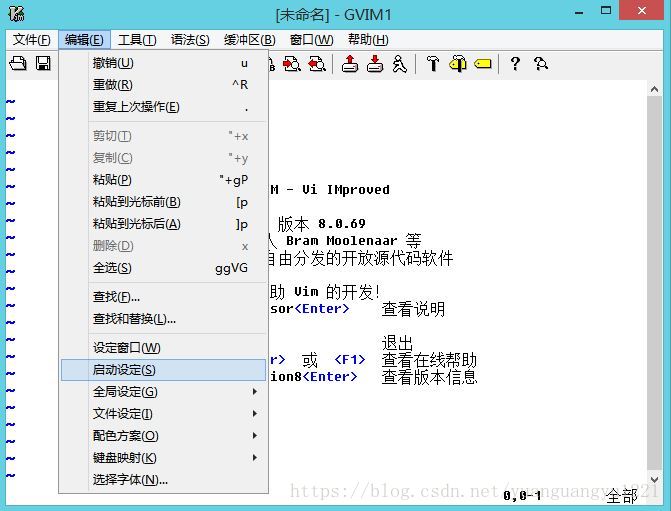Select 重复上次操作(E) menu entry
This screenshot has height=511, width=671.
coord(163,107)
